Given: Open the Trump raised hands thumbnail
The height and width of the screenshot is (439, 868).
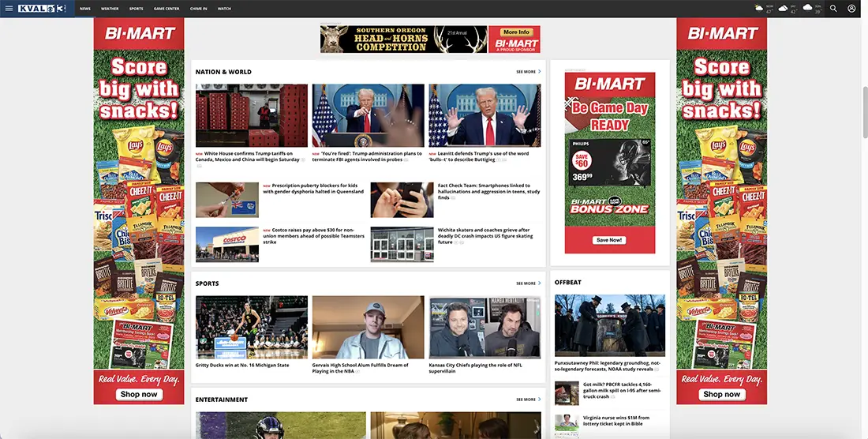Looking at the screenshot, I should click(485, 116).
